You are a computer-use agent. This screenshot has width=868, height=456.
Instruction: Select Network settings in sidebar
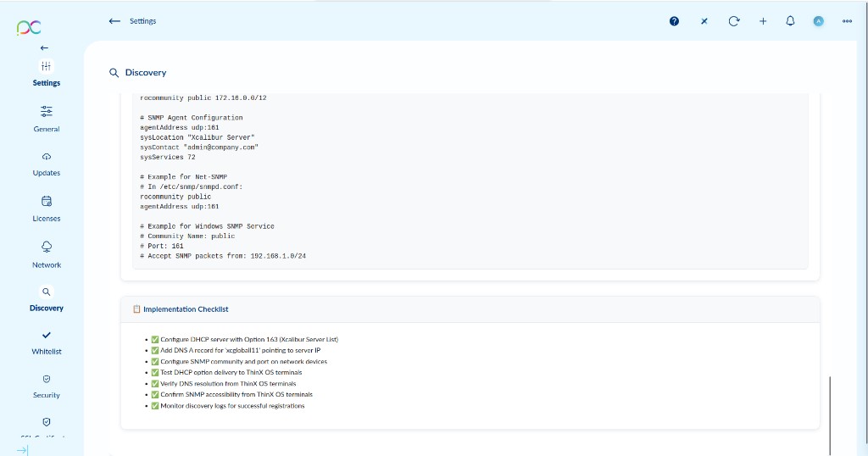click(47, 254)
